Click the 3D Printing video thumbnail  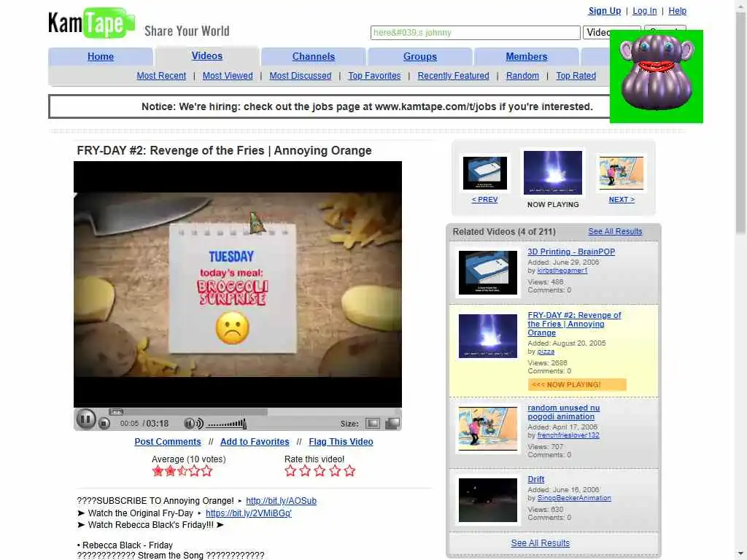488,273
